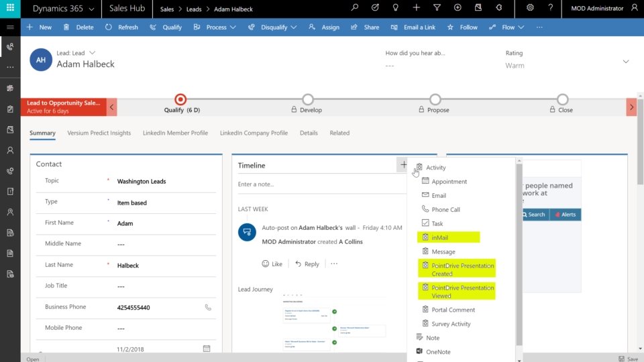Click the search magnifier in top bar
Viewport: 644px width, 362px height.
355,8
